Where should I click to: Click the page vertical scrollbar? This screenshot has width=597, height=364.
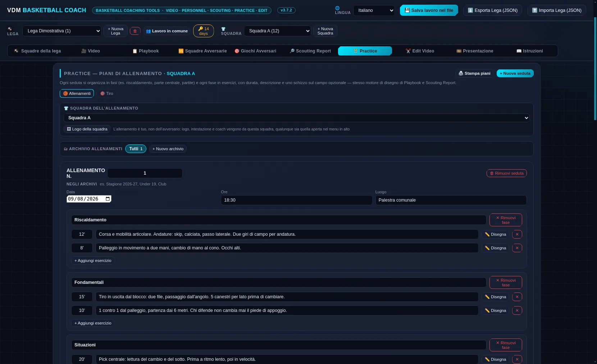pyautogui.click(x=595, y=68)
